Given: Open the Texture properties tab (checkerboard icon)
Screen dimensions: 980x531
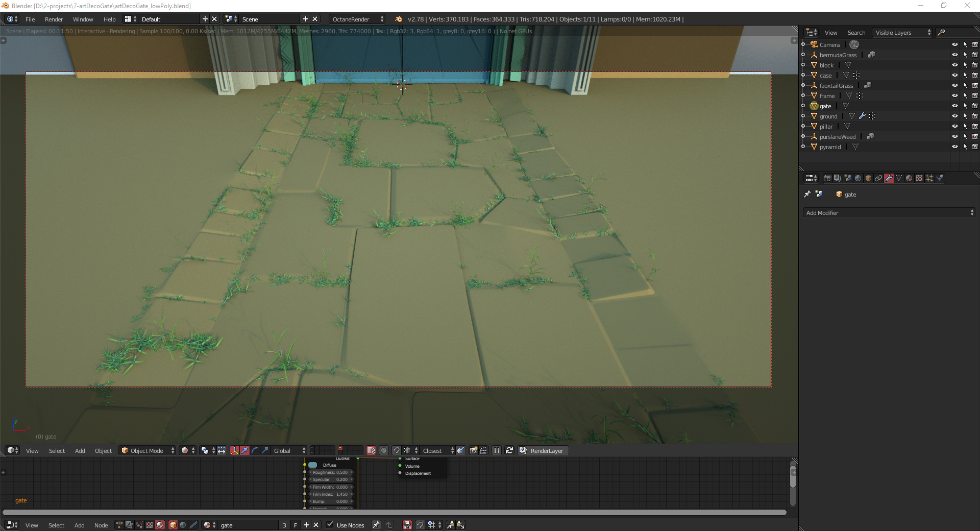Looking at the screenshot, I should click(x=919, y=178).
